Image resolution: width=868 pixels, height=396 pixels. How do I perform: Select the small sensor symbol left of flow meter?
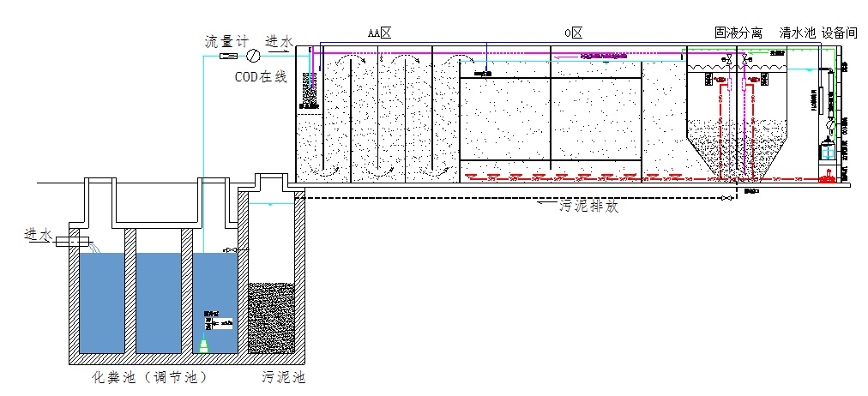click(x=229, y=57)
